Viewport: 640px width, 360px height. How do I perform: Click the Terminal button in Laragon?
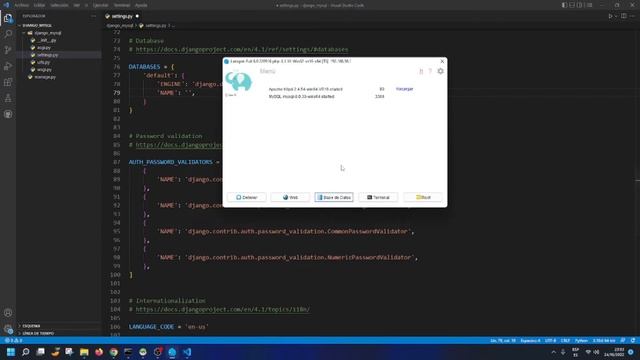(x=378, y=197)
